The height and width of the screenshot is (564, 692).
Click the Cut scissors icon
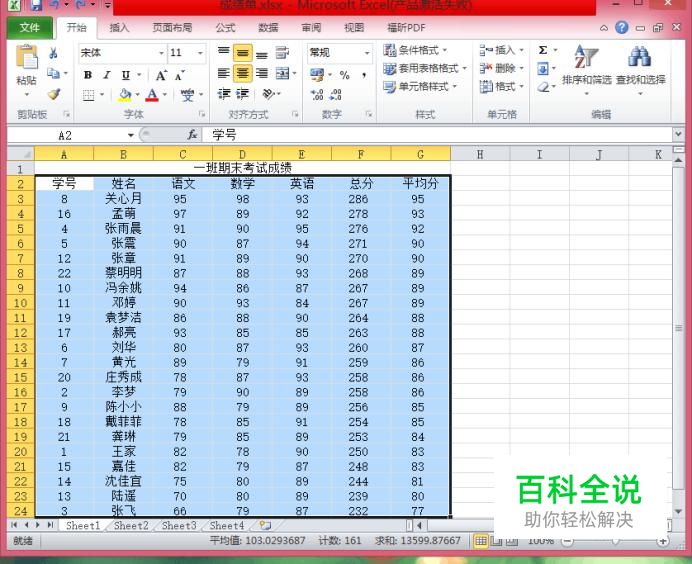click(x=53, y=53)
